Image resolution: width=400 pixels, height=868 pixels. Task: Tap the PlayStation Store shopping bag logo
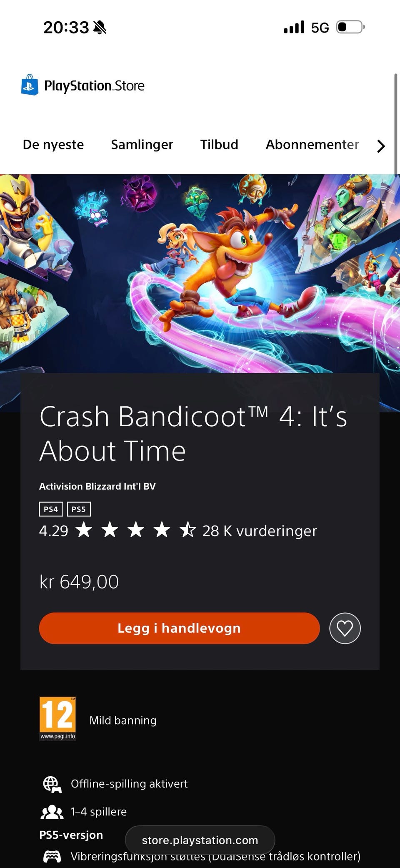(30, 85)
